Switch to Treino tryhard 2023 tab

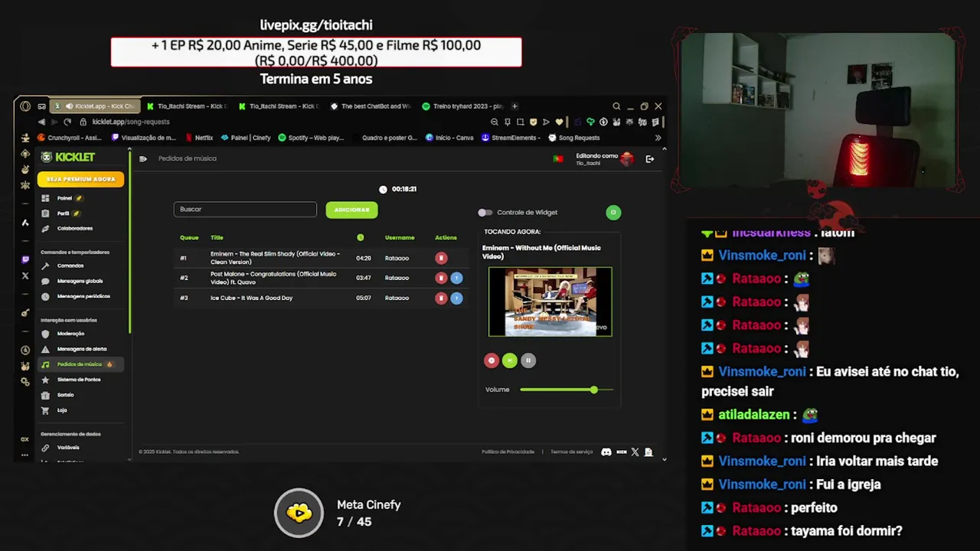[x=462, y=106]
